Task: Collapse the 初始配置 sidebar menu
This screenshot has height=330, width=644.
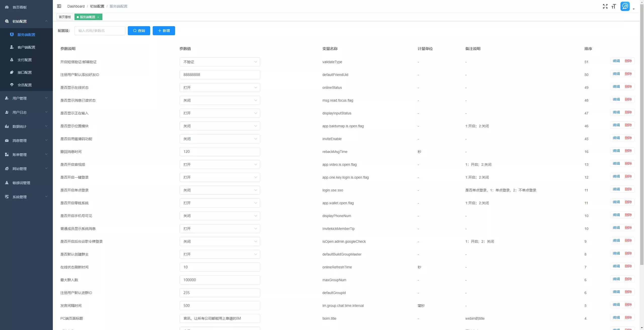Action: tap(26, 21)
